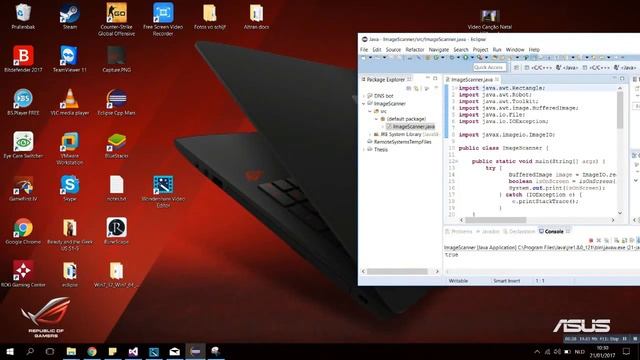Show hidden system tray icons chevron
Viewport: 640px width, 360px height.
(537, 351)
